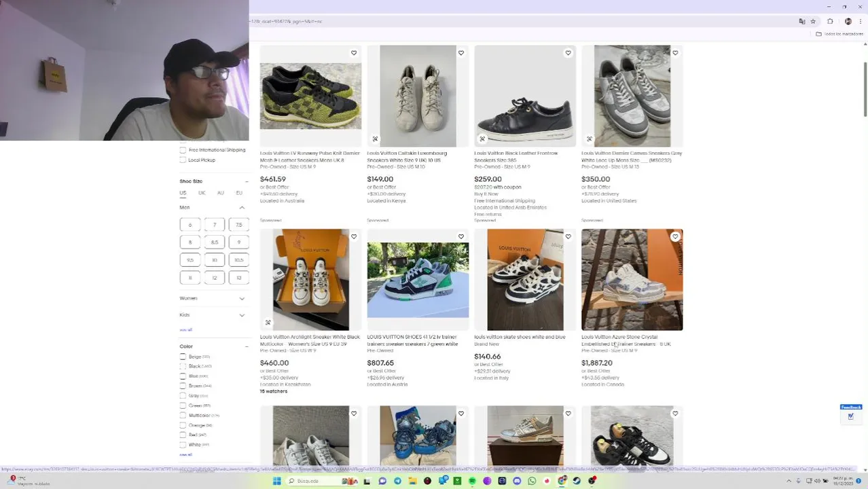Check the White color filter

183,445
